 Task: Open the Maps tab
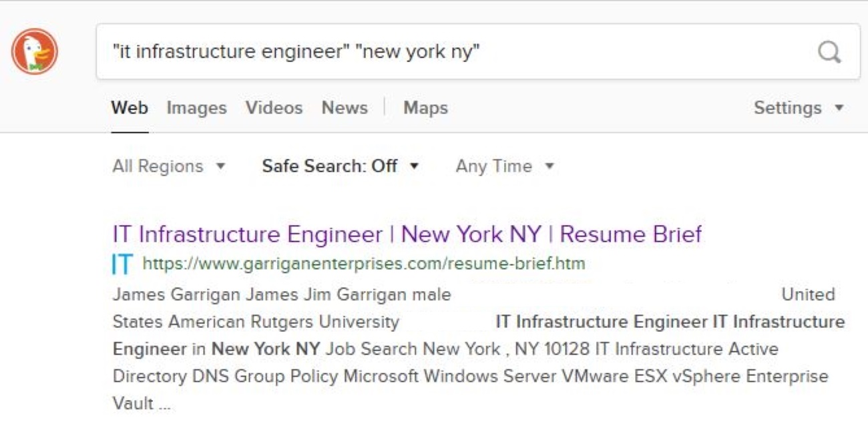(x=425, y=107)
